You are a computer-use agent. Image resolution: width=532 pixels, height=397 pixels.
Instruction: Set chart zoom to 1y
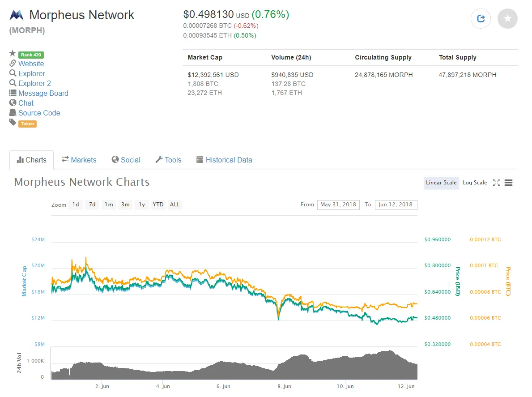point(142,205)
